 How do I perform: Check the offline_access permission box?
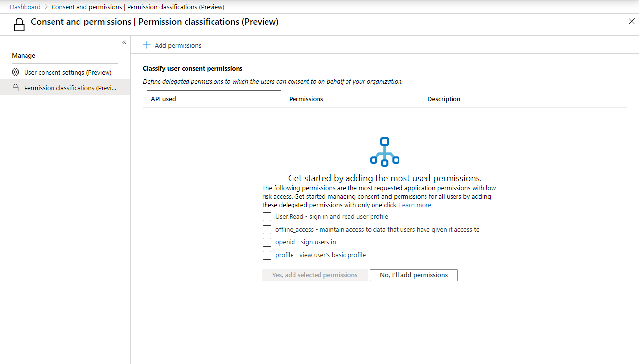click(267, 230)
